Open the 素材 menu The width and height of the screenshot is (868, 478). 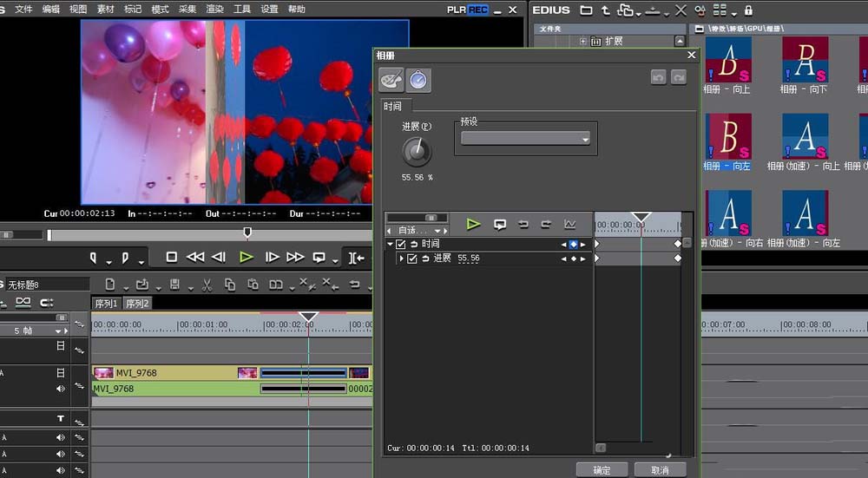click(105, 10)
